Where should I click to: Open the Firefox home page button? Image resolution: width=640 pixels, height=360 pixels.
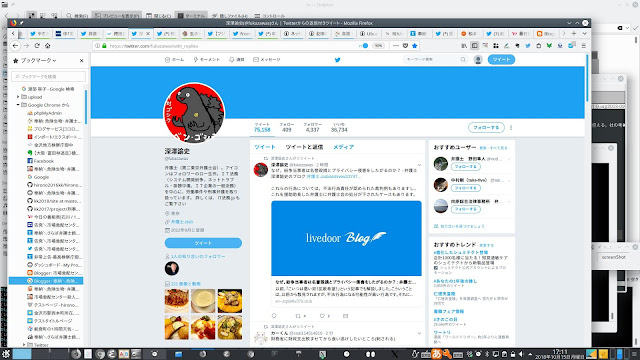pos(48,46)
